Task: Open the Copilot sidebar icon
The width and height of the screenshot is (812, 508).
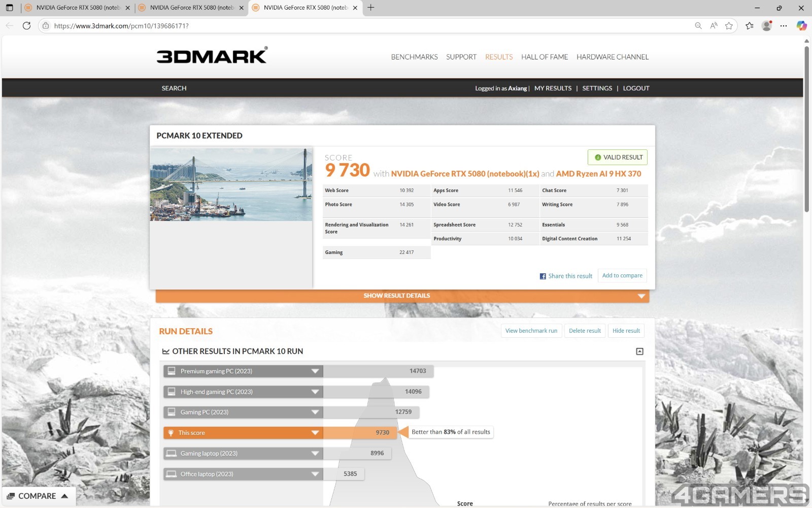Action: [801, 25]
